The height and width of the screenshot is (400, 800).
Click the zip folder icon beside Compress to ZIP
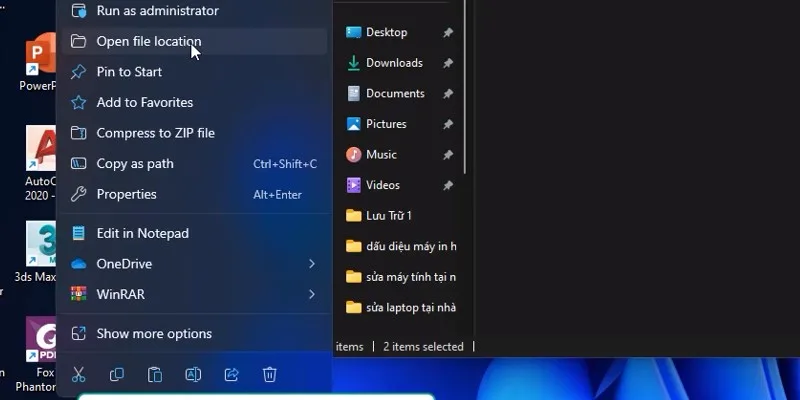point(79,133)
